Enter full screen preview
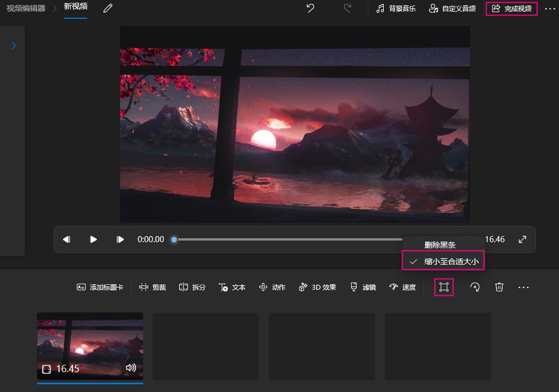Image resolution: width=559 pixels, height=392 pixels. pos(523,239)
